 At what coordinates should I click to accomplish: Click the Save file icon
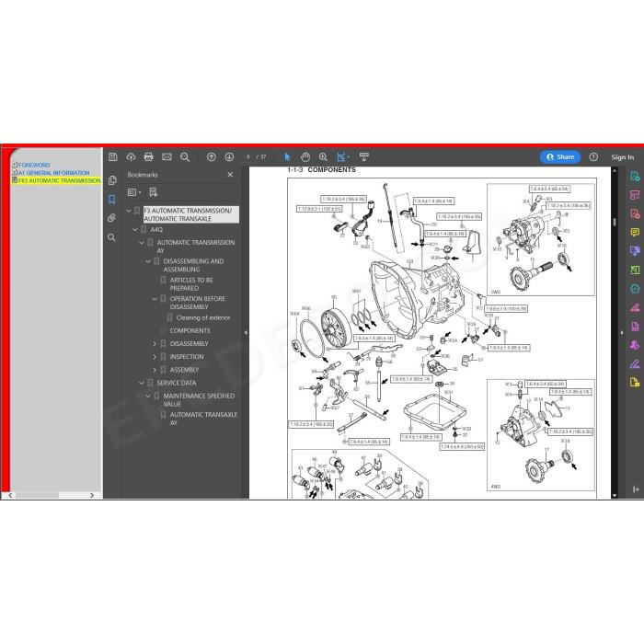click(113, 157)
